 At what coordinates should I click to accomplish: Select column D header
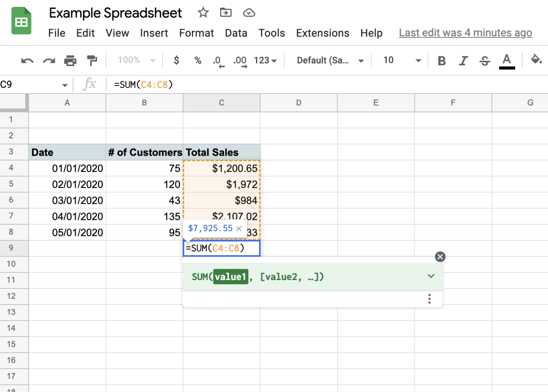[299, 103]
